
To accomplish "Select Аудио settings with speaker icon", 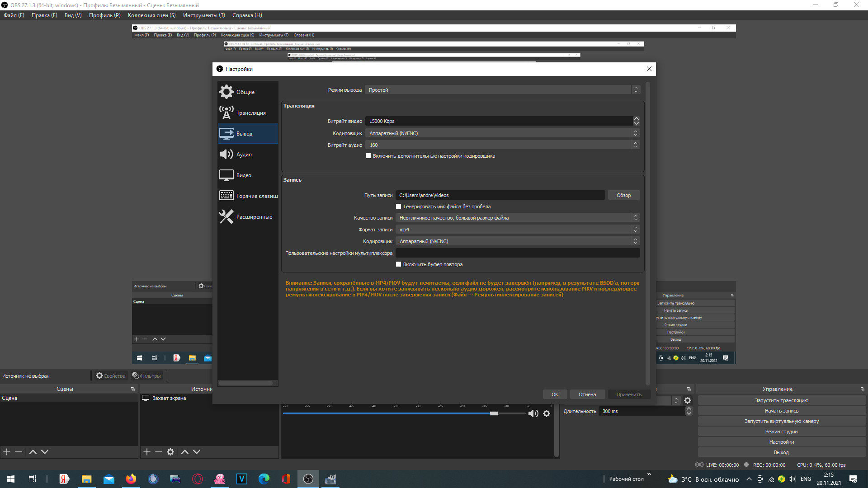I will (x=244, y=155).
